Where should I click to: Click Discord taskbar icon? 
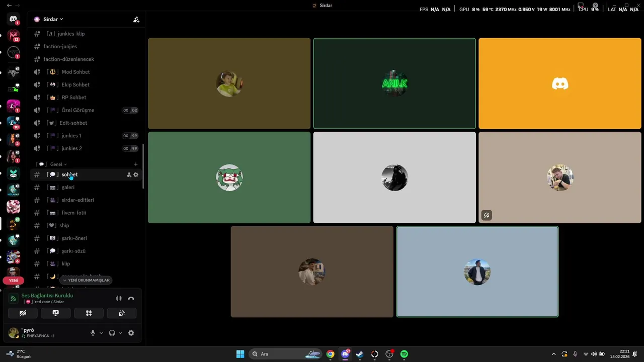click(x=345, y=354)
